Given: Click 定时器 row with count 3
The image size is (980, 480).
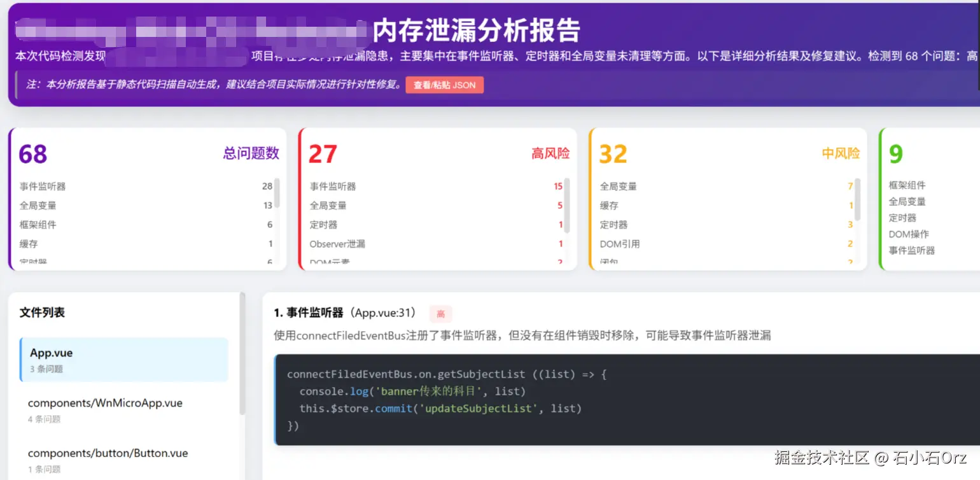Looking at the screenshot, I should 726,225.
